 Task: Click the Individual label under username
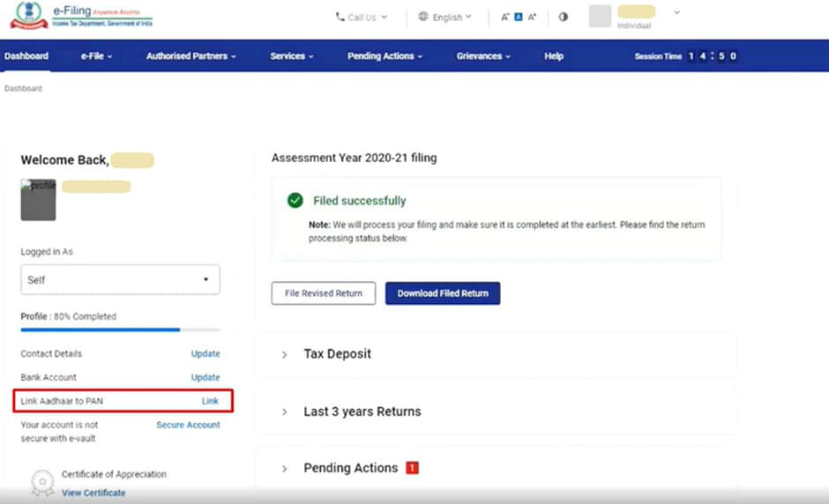click(x=634, y=26)
